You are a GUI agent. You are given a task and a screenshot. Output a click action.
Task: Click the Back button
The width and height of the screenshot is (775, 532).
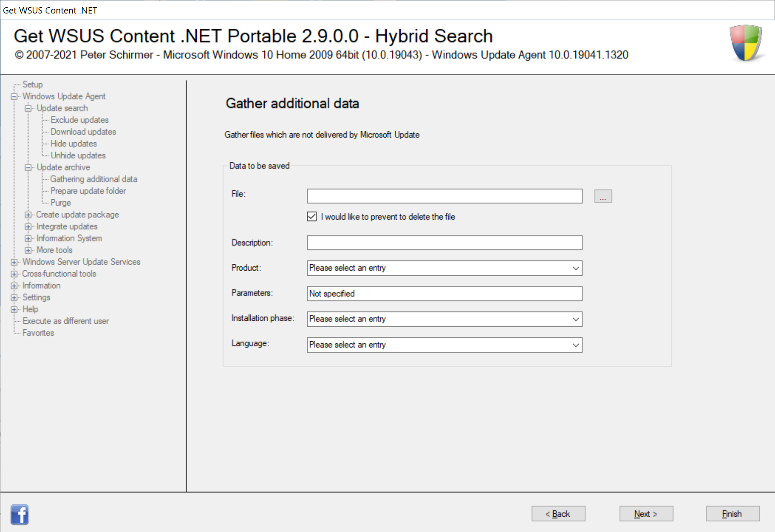tap(558, 514)
